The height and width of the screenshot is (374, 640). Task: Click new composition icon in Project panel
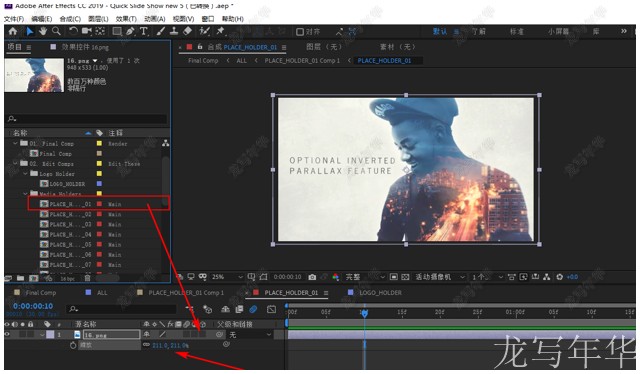pos(34,278)
